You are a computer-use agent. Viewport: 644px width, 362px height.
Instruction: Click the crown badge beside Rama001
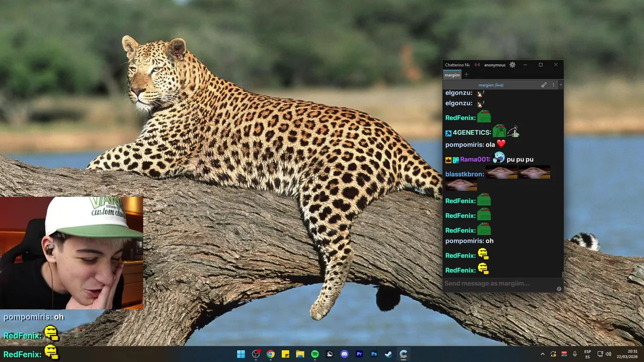[x=448, y=160]
